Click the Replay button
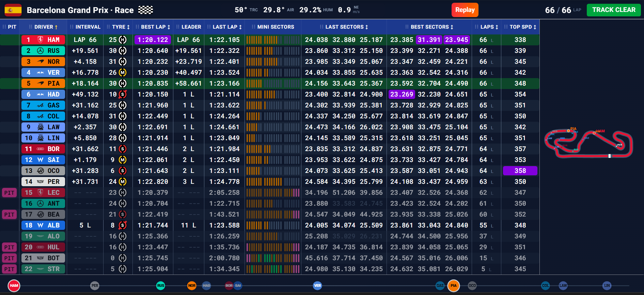This screenshot has height=295, width=644. point(465,10)
